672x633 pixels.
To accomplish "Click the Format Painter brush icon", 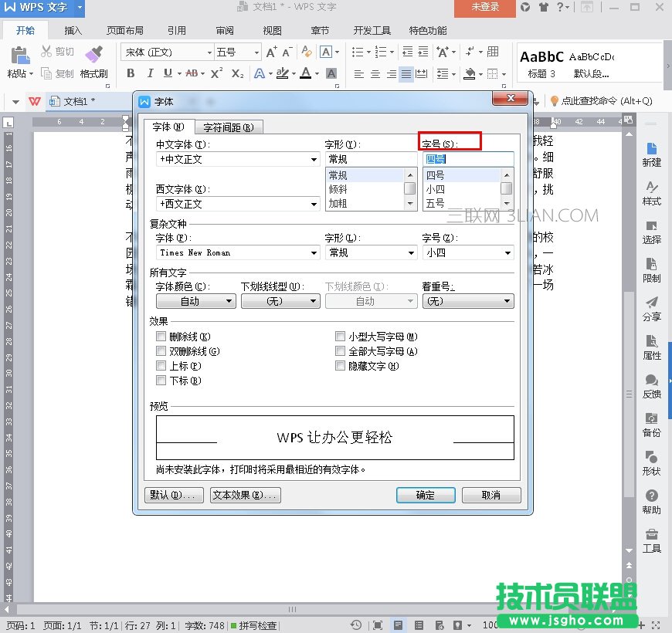I will click(93, 56).
